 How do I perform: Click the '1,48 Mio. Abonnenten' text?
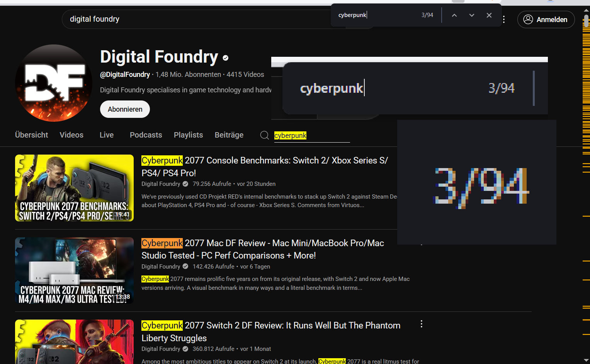188,75
